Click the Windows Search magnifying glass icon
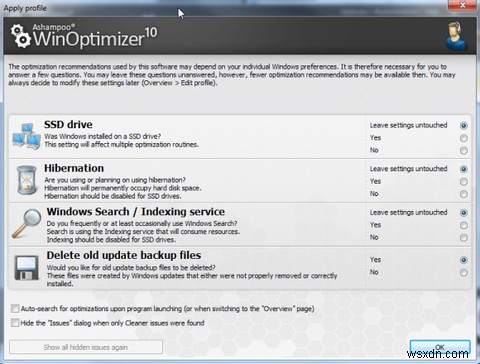The height and width of the screenshot is (364, 480). (27, 223)
